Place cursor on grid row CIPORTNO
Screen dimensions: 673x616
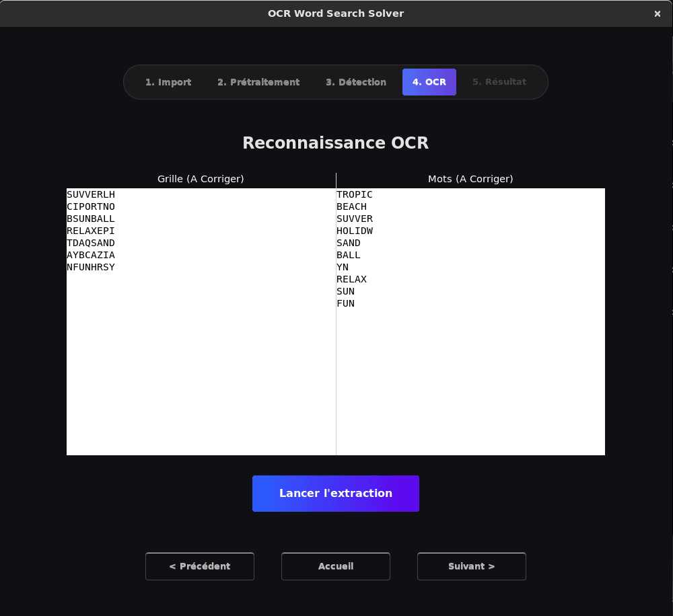(91, 207)
